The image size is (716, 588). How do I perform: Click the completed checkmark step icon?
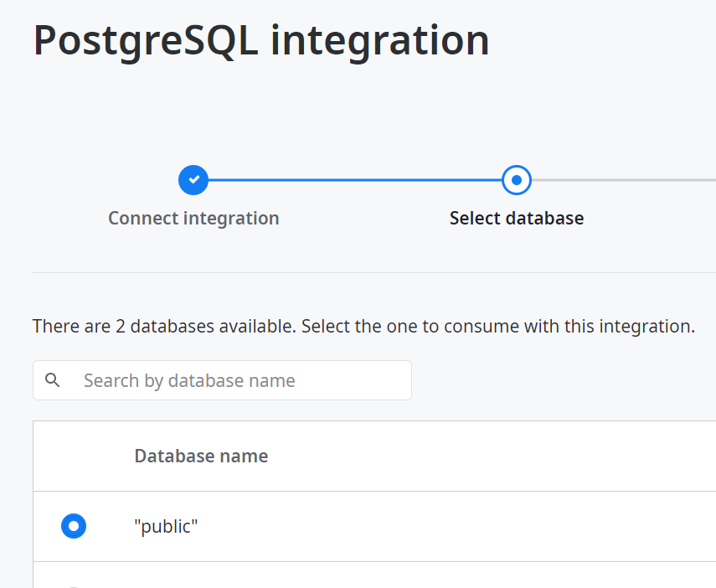pos(193,179)
